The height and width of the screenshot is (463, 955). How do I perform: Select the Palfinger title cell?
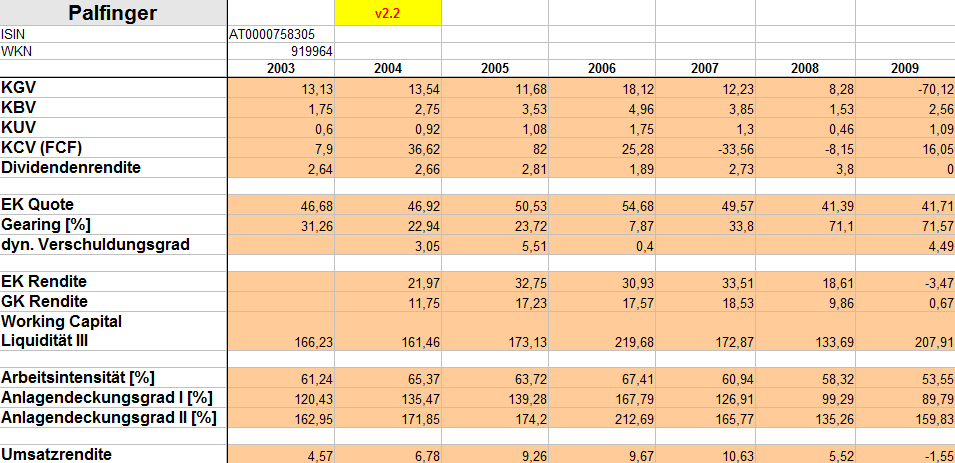[113, 13]
